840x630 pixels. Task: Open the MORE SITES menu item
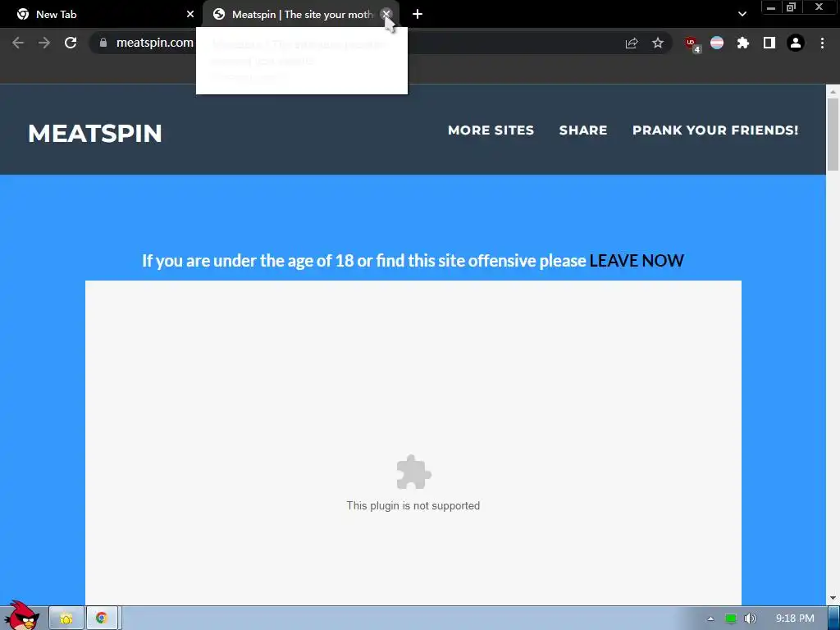491,130
